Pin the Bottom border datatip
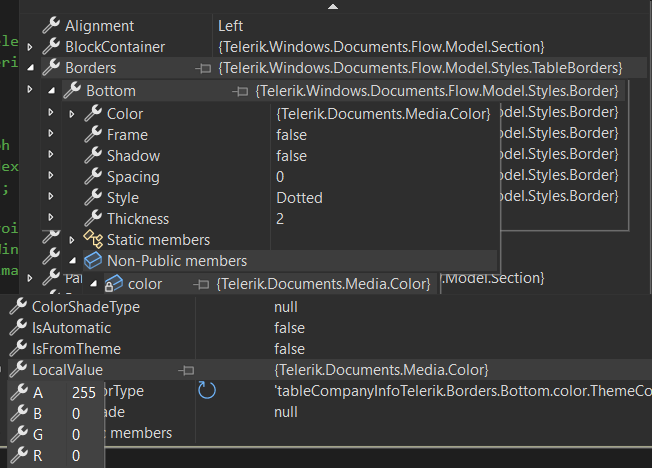This screenshot has width=652, height=468. point(240,91)
